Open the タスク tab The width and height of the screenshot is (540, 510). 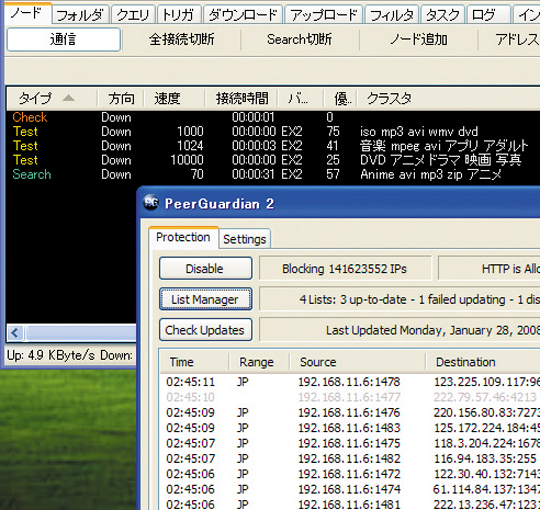(x=443, y=15)
